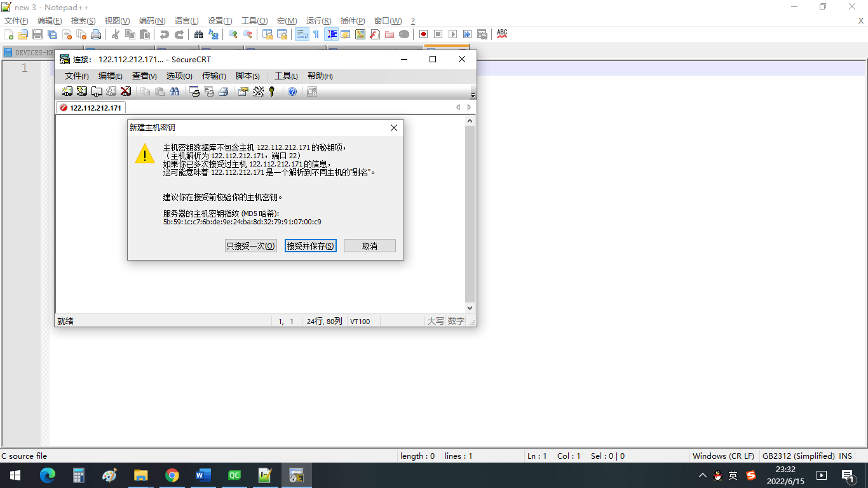The height and width of the screenshot is (488, 868).
Task: Open the 搜索(S) menu in Notepad++
Action: click(x=83, y=21)
